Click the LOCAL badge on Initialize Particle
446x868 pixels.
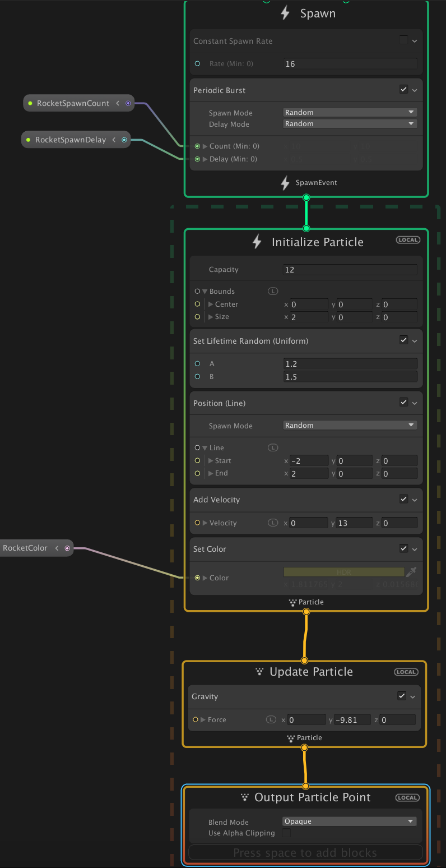coord(408,240)
